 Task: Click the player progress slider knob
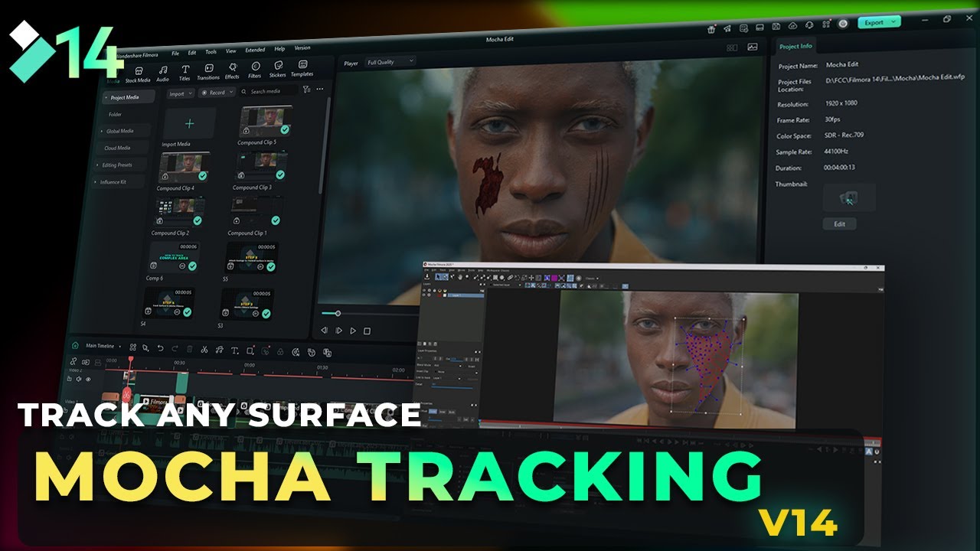338,313
